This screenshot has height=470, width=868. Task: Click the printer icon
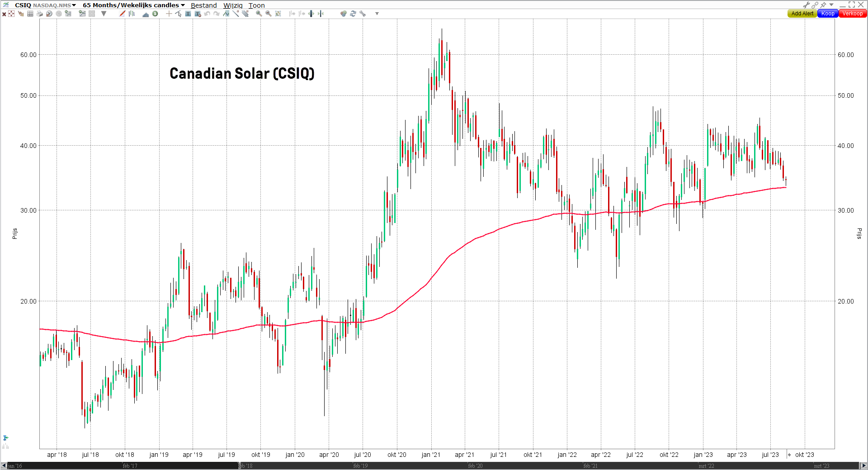click(39, 14)
